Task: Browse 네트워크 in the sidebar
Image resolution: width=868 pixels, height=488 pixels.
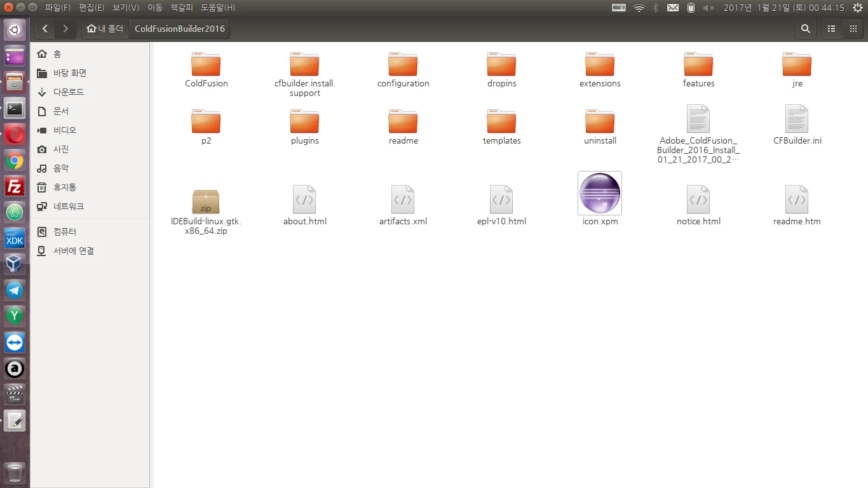Action: coord(90,207)
